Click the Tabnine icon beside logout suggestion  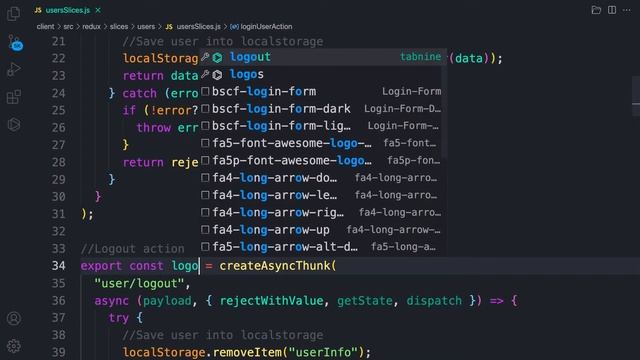[218, 58]
